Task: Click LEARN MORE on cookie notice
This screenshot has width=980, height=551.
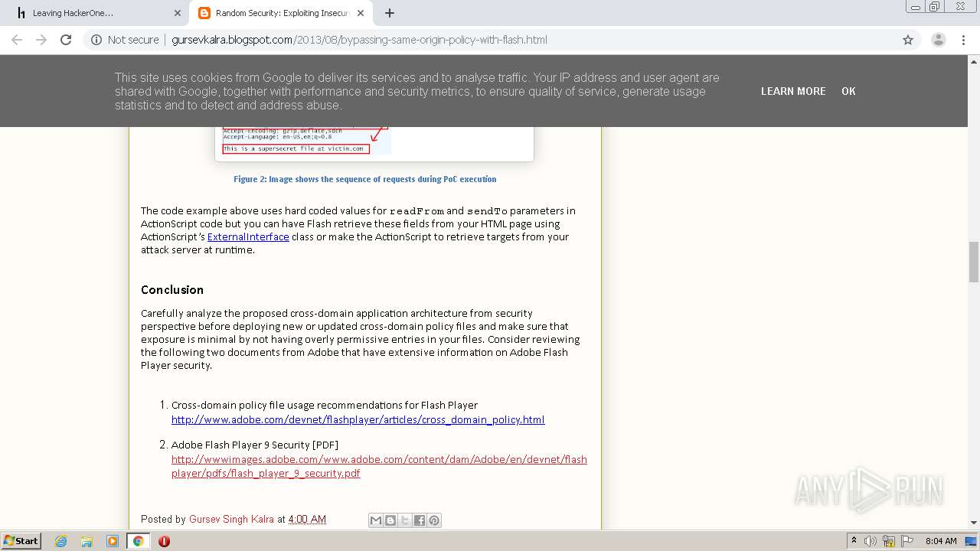Action: tap(793, 91)
